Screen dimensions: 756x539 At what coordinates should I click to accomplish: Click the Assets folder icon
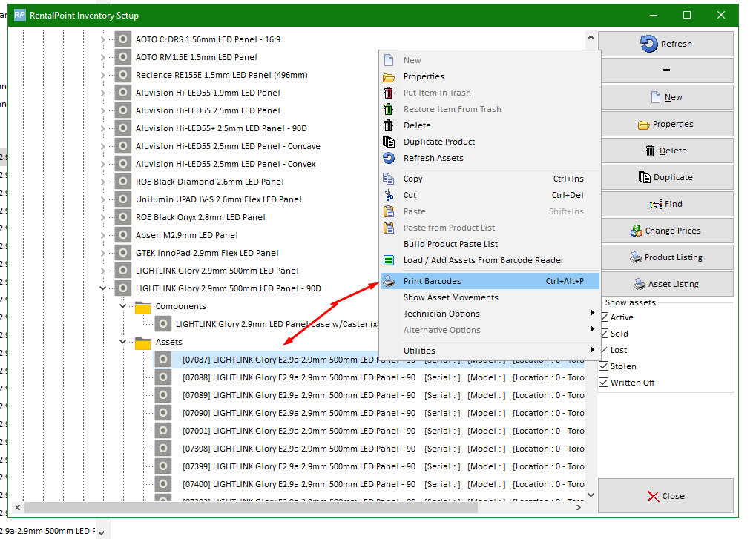[142, 343]
